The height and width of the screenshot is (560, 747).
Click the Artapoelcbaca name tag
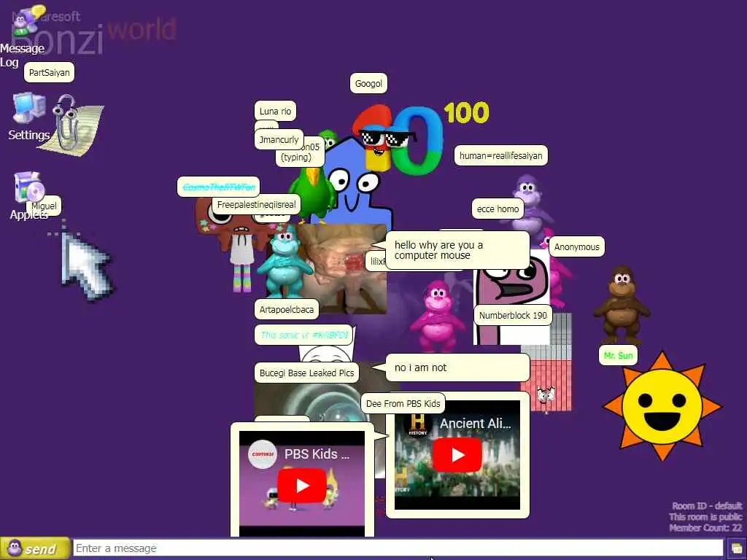click(286, 309)
